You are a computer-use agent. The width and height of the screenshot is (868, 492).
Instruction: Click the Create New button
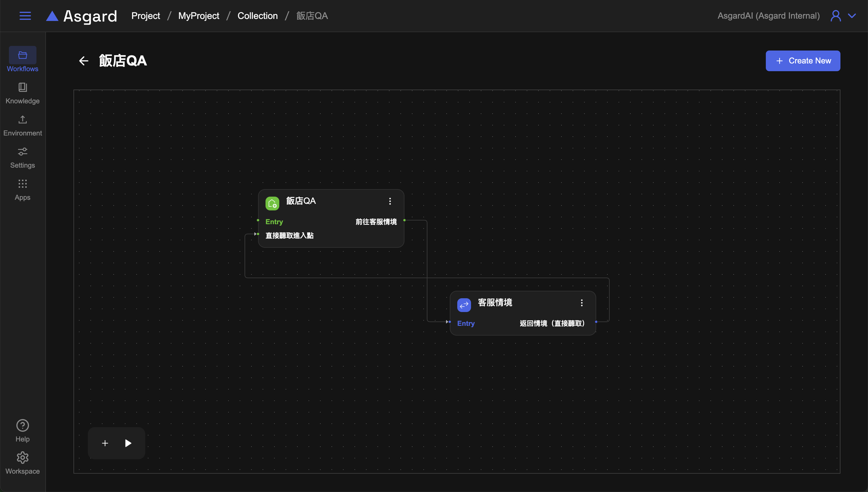pyautogui.click(x=803, y=61)
